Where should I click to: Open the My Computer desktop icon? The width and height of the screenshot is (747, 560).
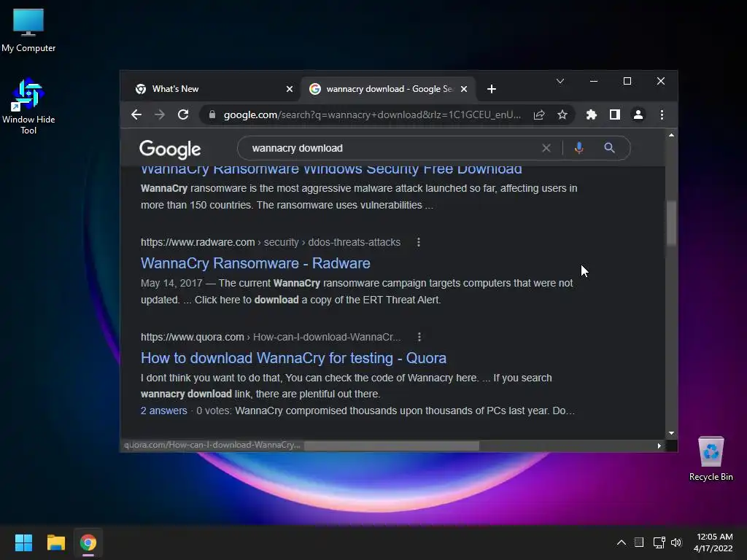pos(28,31)
